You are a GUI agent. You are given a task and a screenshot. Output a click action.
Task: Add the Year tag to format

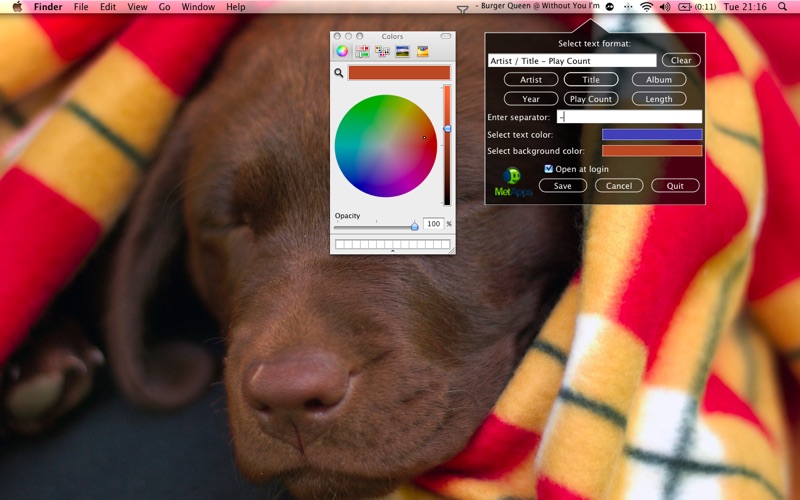pos(531,99)
